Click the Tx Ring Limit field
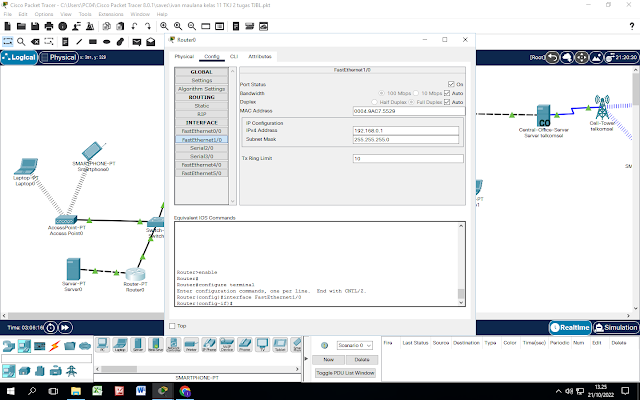Screen dimensions: 640x400 point(408,158)
